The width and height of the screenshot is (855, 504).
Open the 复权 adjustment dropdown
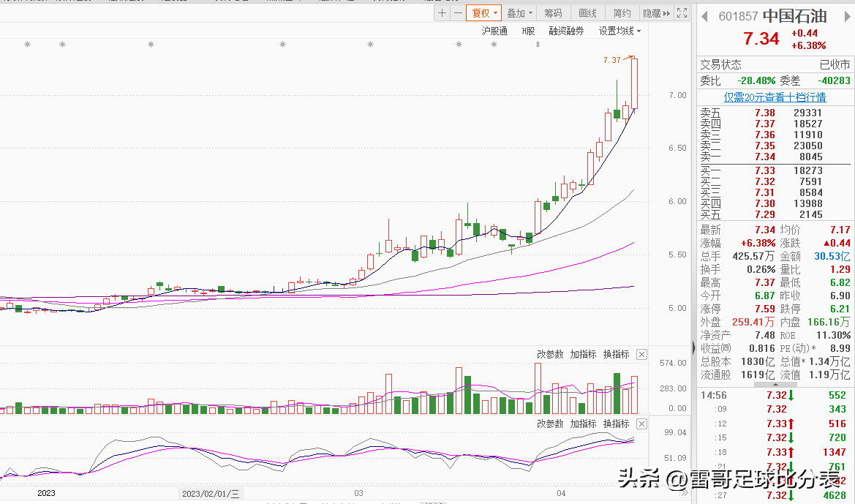(483, 13)
